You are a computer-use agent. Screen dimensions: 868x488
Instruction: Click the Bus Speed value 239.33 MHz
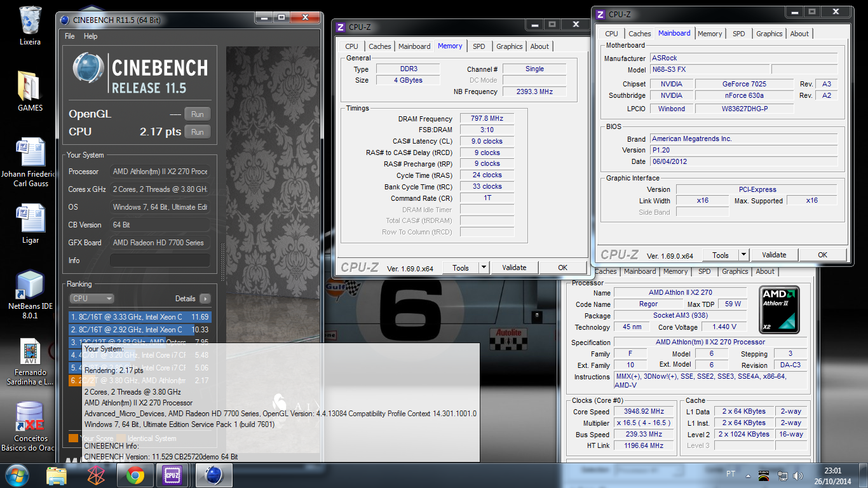[644, 434]
